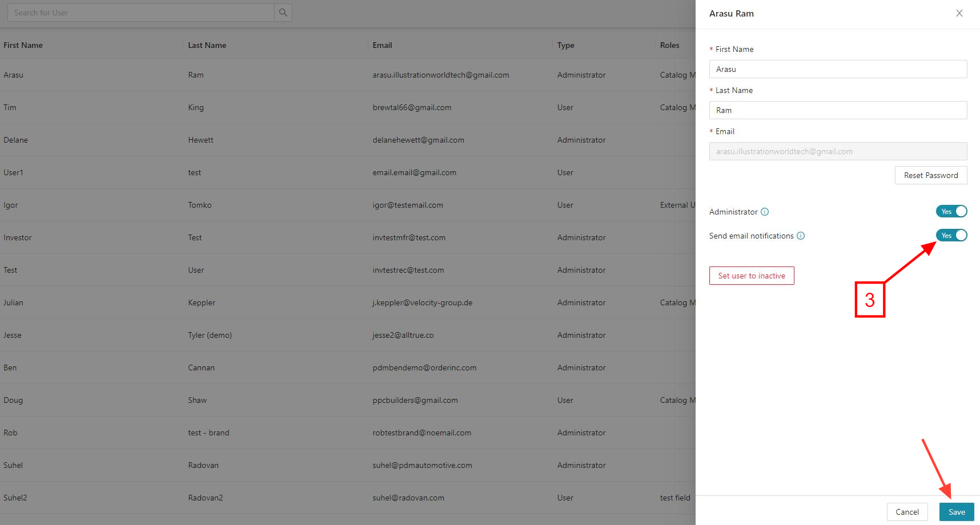
Task: Click last name Radovan2
Action: tap(206, 498)
